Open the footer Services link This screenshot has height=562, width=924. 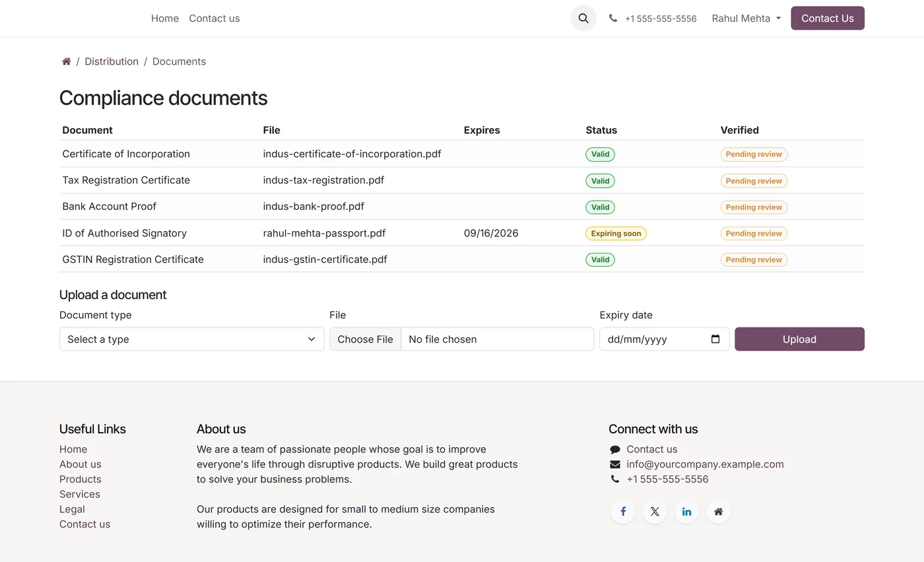(80, 494)
